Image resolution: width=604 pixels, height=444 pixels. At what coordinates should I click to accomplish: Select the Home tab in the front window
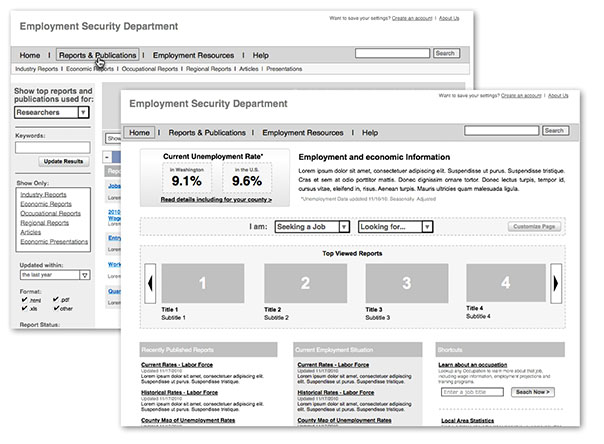point(140,132)
